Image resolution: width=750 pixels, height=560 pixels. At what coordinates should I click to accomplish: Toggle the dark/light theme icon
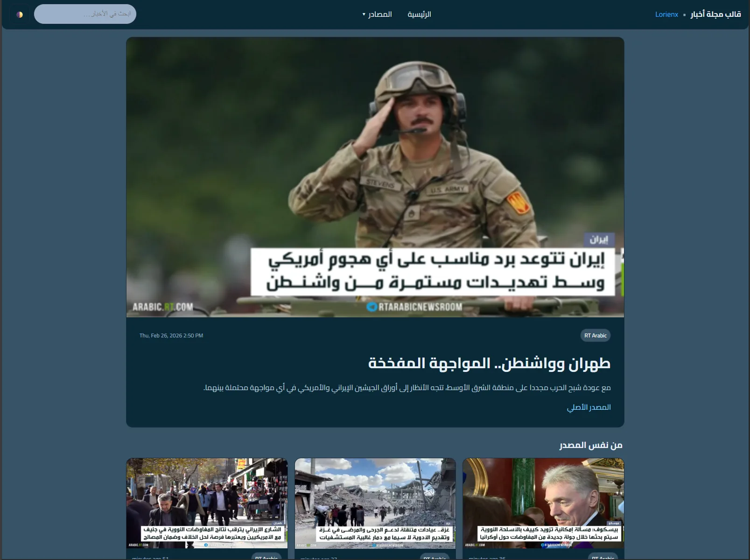coord(20,14)
